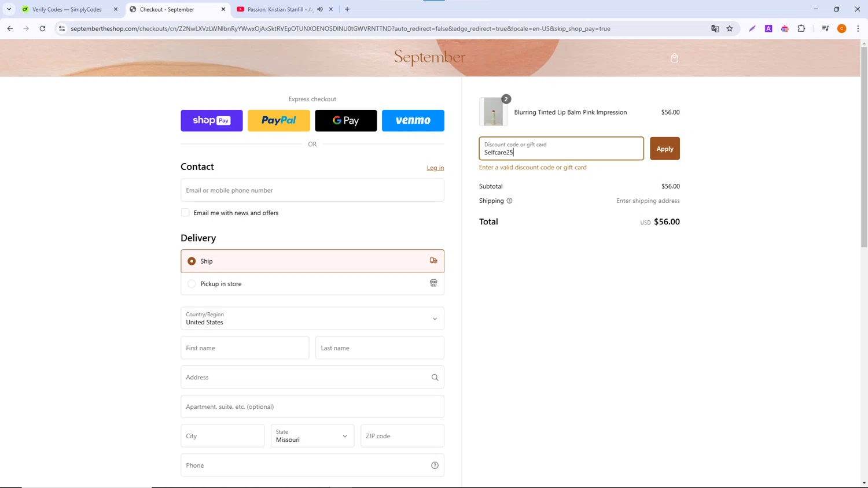The image size is (868, 488).
Task: Pay with Google Pay button
Action: point(346,120)
